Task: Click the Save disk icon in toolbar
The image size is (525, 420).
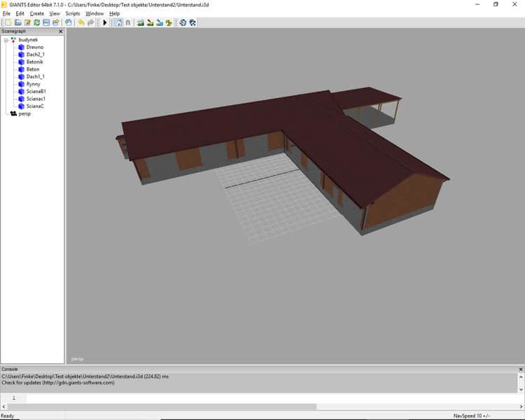Action: (x=46, y=22)
